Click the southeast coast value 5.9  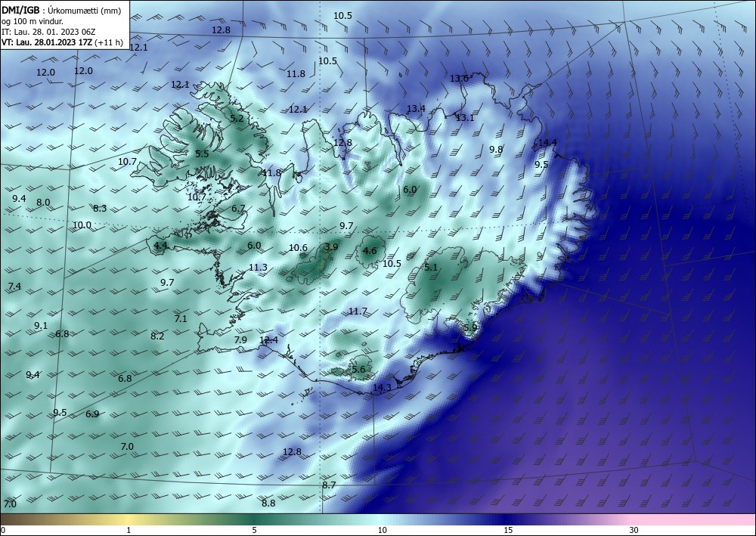470,327
